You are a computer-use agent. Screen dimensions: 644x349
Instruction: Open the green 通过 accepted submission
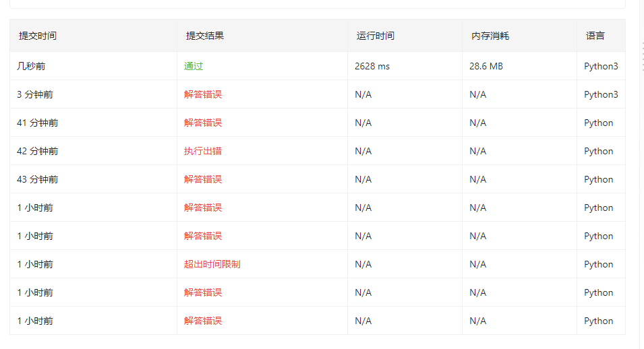pyautogui.click(x=194, y=66)
